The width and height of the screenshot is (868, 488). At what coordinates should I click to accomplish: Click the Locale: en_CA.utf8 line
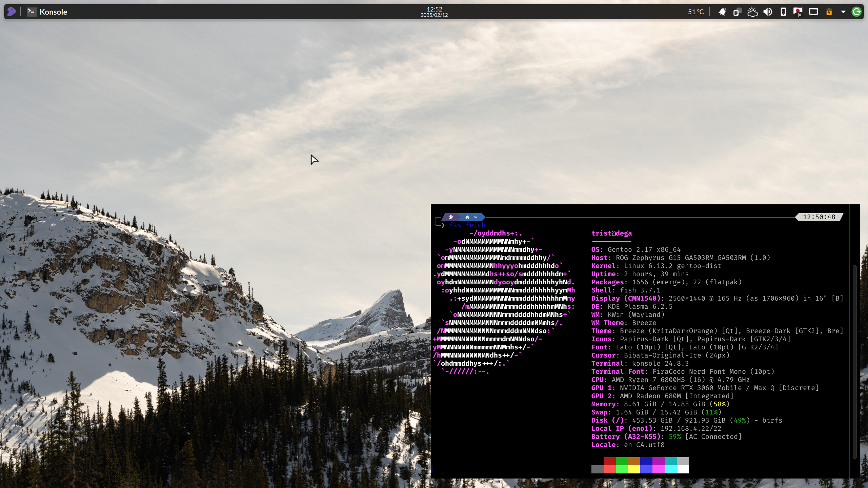pyautogui.click(x=628, y=445)
